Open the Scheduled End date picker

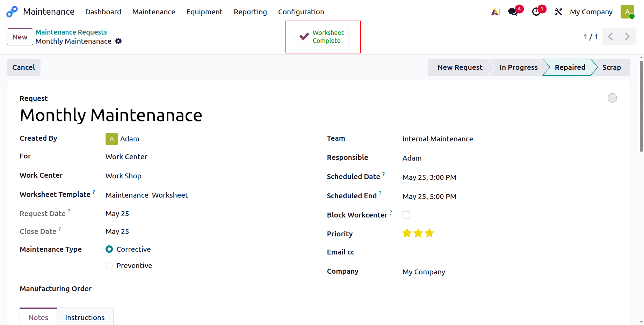pos(429,197)
